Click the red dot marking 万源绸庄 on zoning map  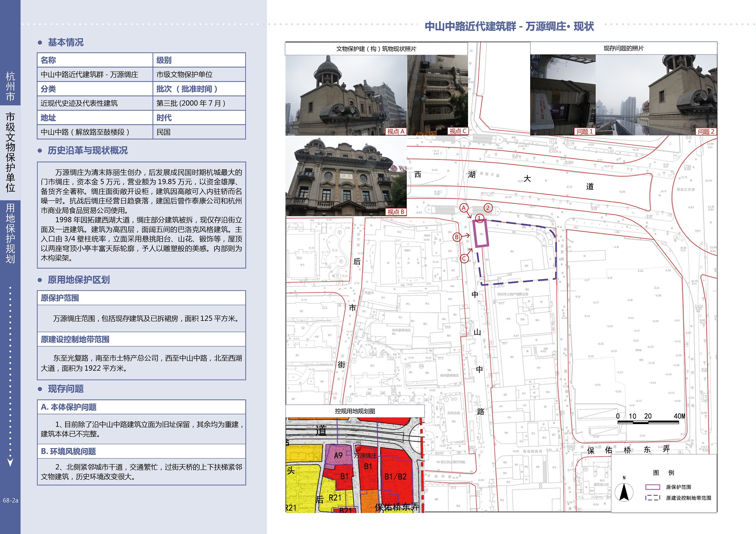[x=359, y=448]
